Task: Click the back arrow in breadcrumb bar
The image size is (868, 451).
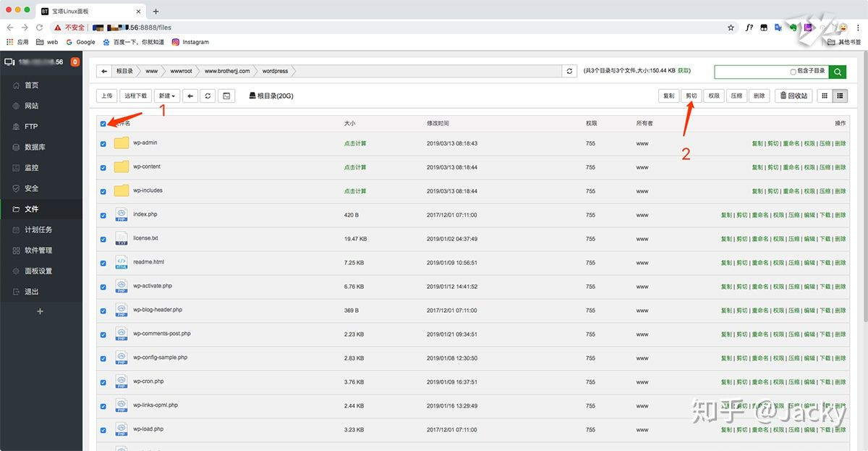Action: tap(105, 71)
